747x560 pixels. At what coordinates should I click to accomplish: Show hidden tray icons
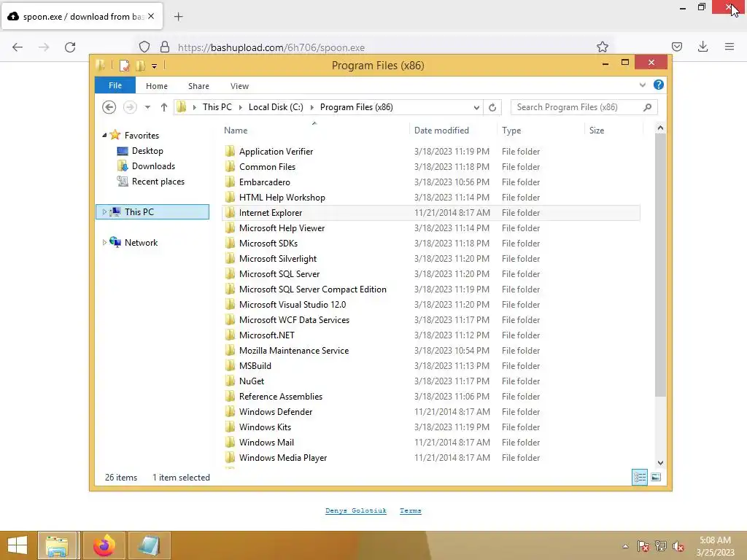tap(625, 546)
